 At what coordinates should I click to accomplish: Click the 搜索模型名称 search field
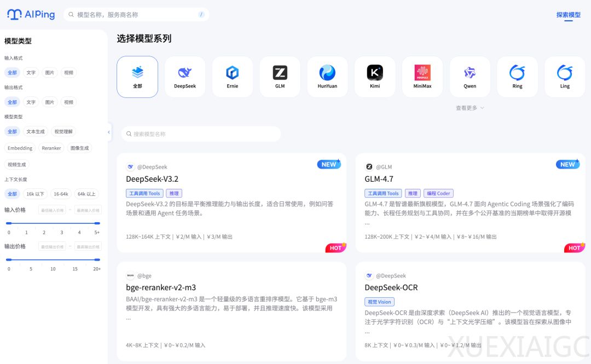click(x=201, y=134)
